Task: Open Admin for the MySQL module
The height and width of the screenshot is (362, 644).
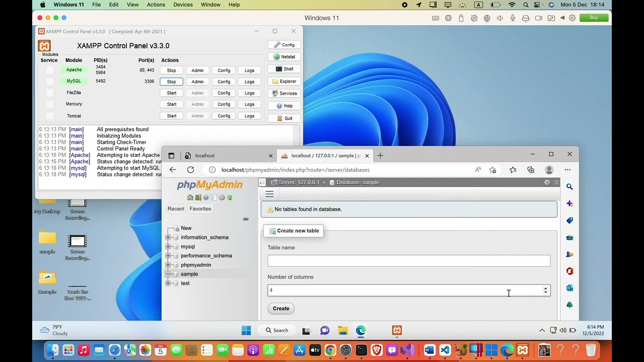Action: pos(198,81)
